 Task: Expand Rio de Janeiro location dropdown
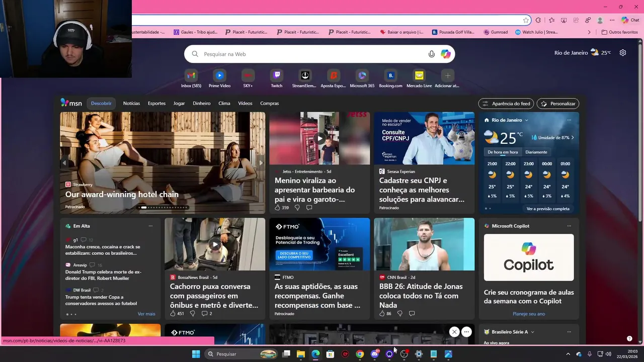[527, 120]
